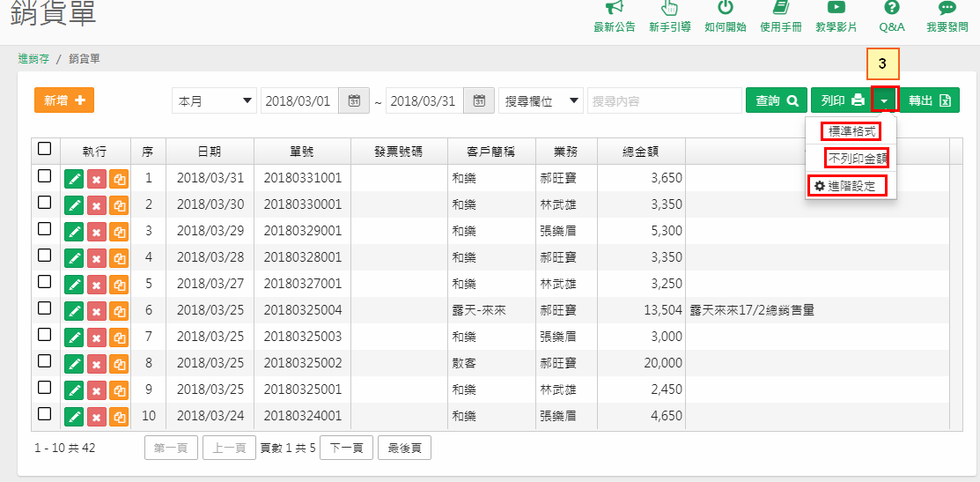Open the end date calendar picker icon

pyautogui.click(x=479, y=100)
